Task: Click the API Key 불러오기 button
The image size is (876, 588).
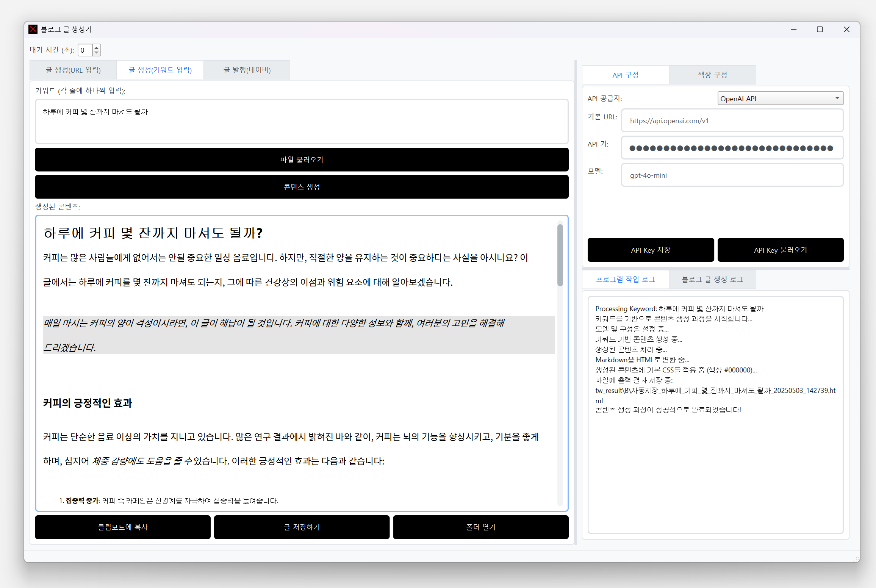Action: coord(781,250)
